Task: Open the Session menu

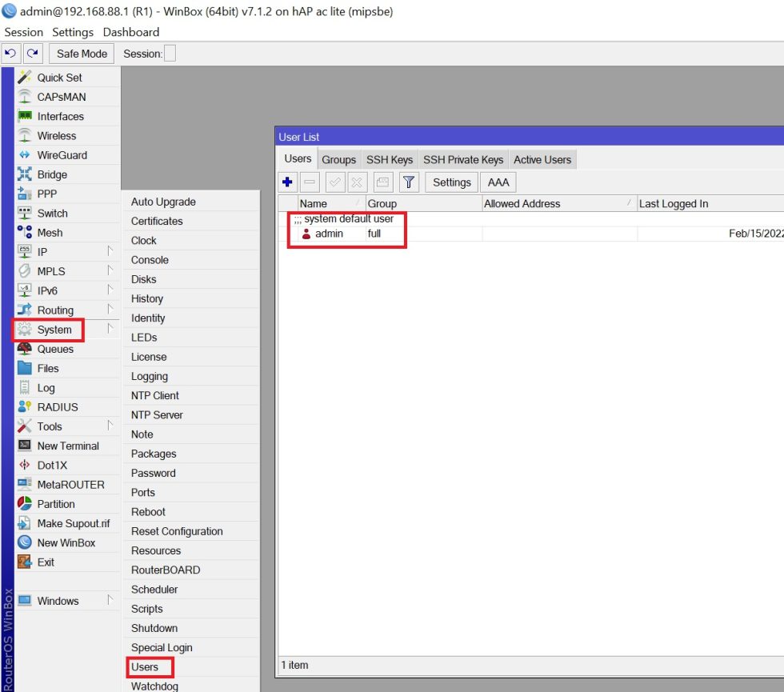Action: tap(22, 32)
